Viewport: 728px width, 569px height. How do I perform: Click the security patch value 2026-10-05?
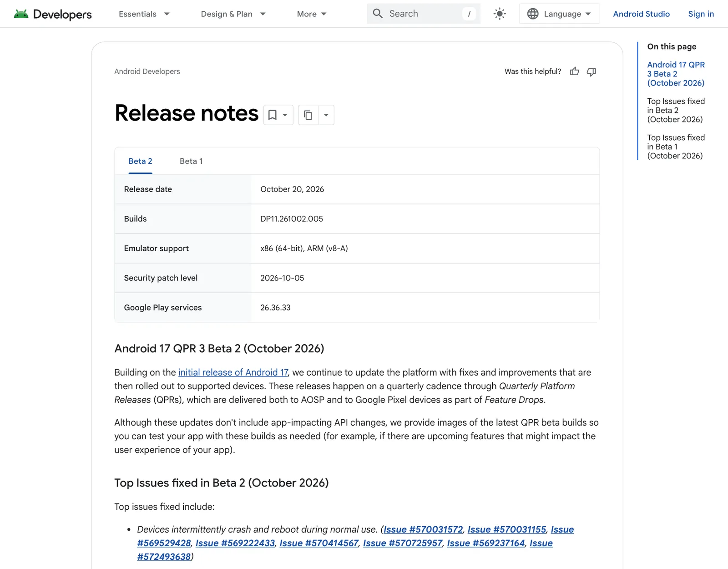click(282, 278)
